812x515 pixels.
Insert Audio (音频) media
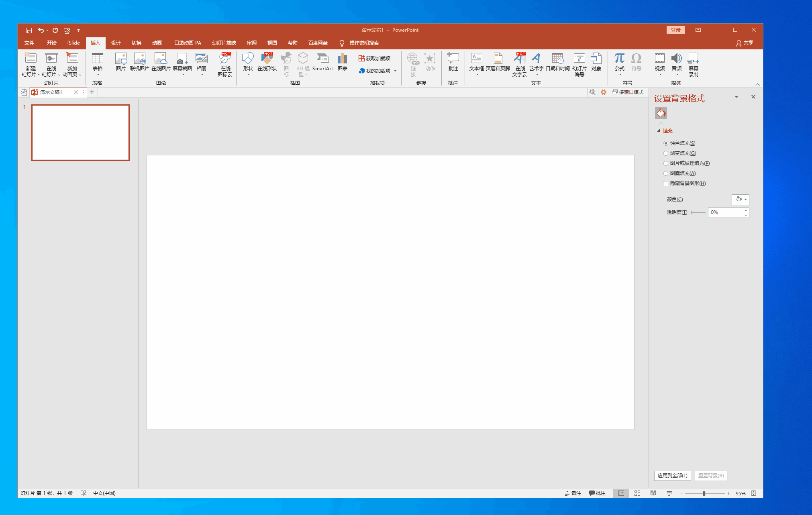click(x=677, y=63)
